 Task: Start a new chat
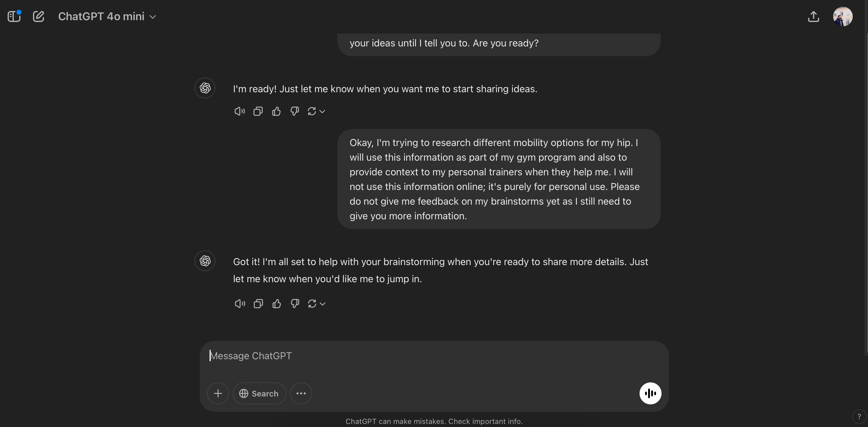click(x=39, y=16)
